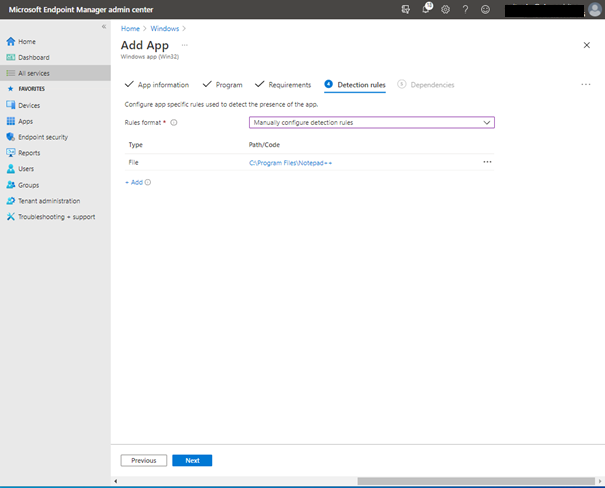605x488 pixels.
Task: Open the help question mark icon
Action: coord(466,9)
